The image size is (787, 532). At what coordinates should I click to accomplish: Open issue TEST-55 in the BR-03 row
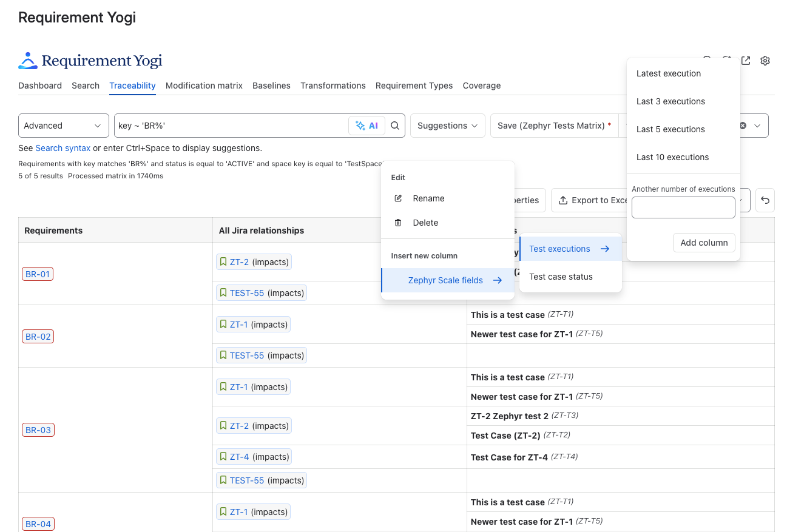point(247,480)
